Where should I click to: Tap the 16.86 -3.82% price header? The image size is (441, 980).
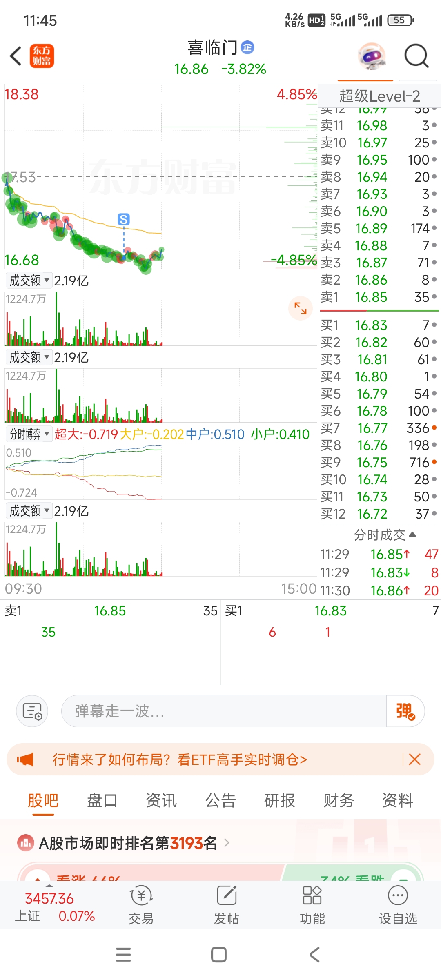pos(220,69)
